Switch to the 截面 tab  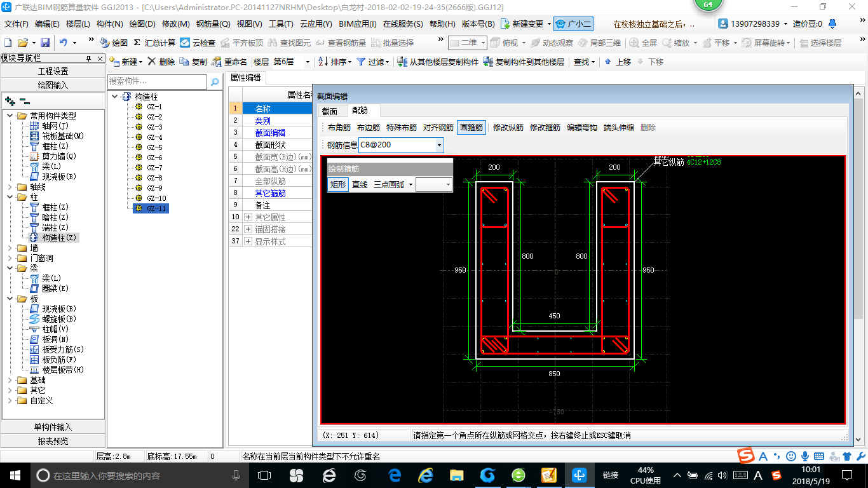tap(330, 111)
